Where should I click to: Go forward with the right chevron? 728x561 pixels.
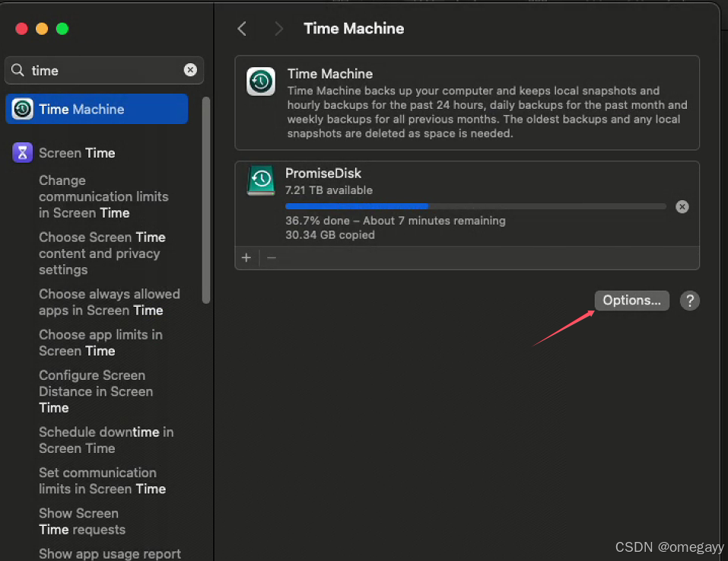pyautogui.click(x=278, y=29)
